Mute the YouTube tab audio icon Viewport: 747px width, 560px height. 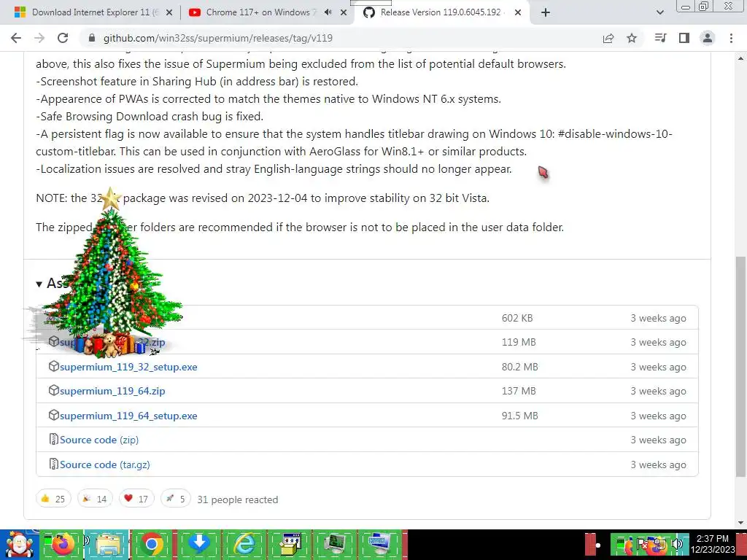click(328, 12)
